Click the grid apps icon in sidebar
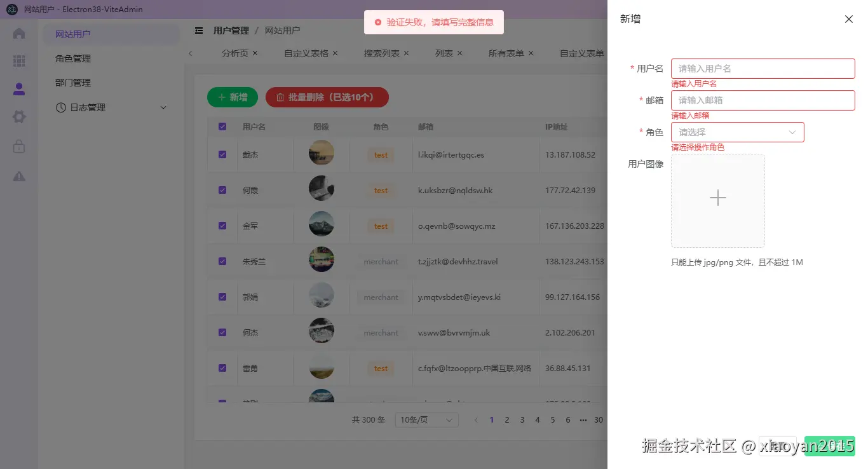The width and height of the screenshot is (868, 469). point(19,62)
